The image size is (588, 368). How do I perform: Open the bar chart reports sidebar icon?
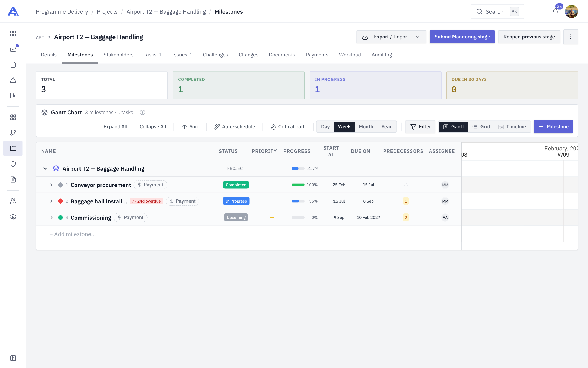13,96
